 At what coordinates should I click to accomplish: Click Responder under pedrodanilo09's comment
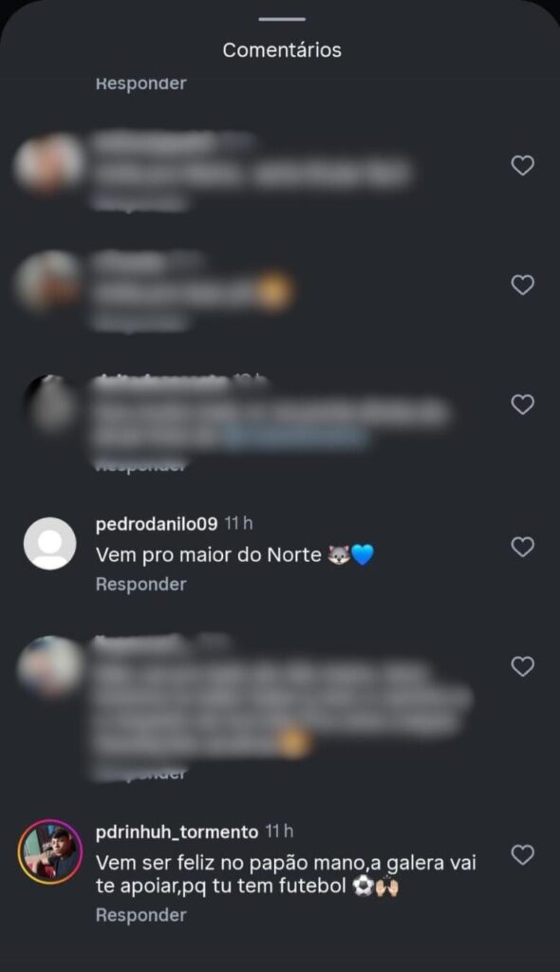(140, 584)
